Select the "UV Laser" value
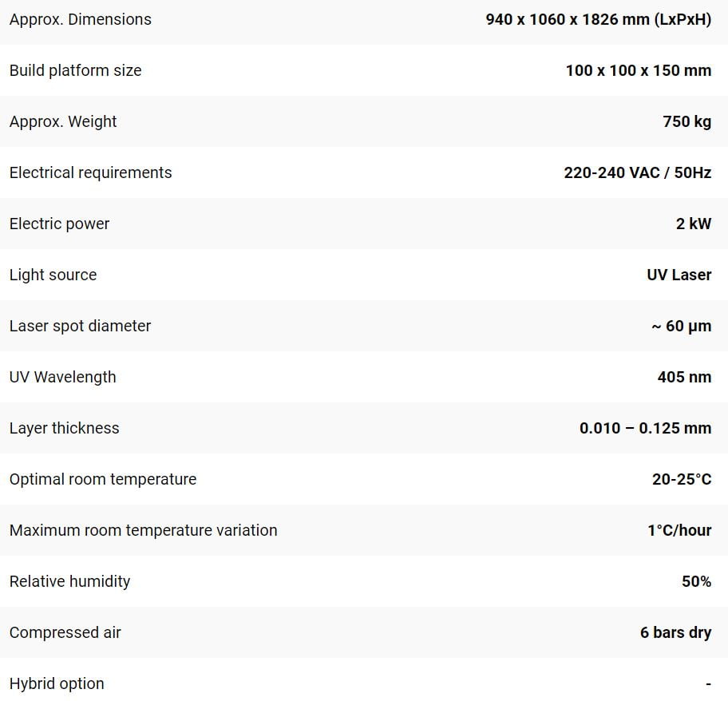728x701 pixels. click(x=679, y=275)
